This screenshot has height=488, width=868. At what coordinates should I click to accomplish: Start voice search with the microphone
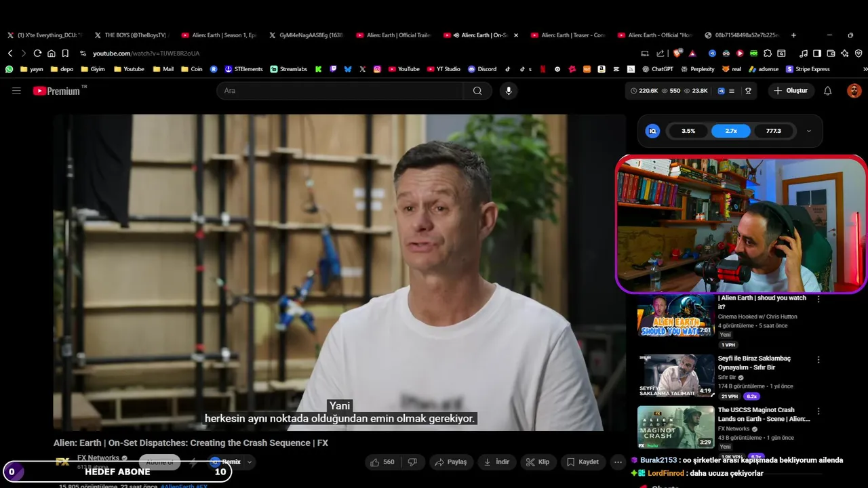point(509,91)
